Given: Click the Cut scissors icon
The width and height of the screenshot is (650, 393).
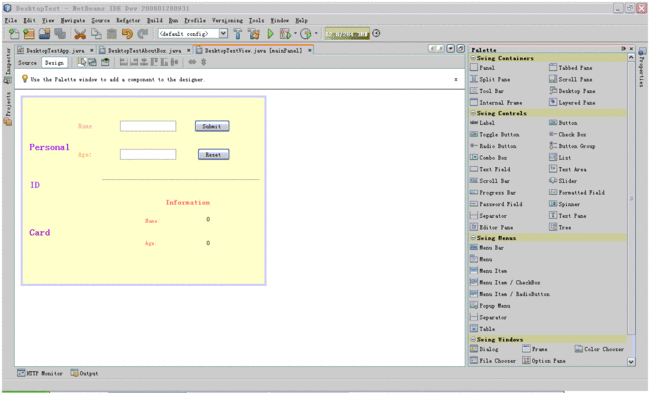Looking at the screenshot, I should [80, 34].
